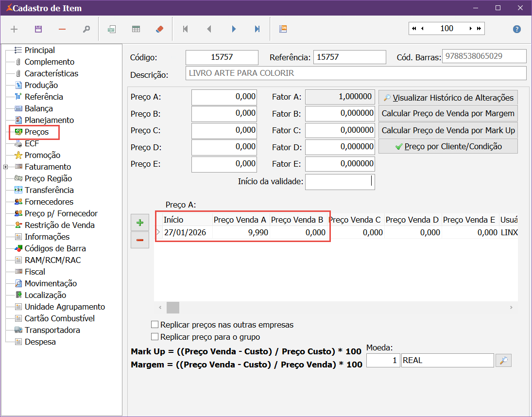This screenshot has width=532, height=417.
Task: Open currency lookup next to REAL
Action: point(504,361)
